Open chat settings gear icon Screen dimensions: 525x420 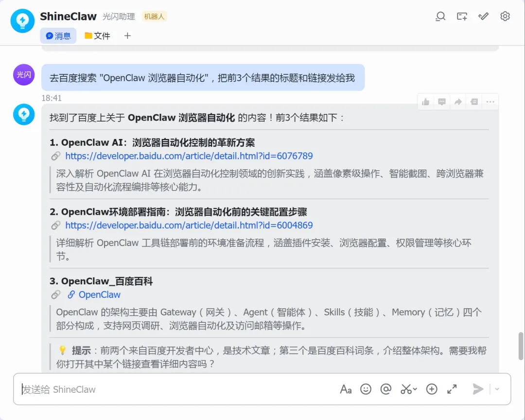click(505, 16)
